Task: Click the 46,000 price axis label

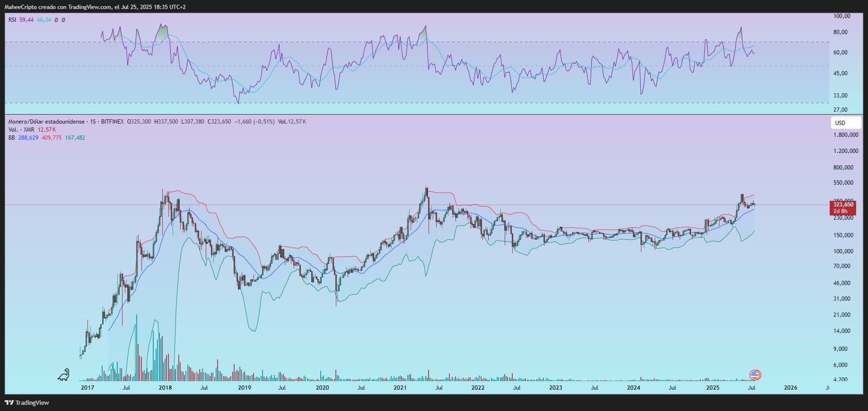Action: coord(842,283)
